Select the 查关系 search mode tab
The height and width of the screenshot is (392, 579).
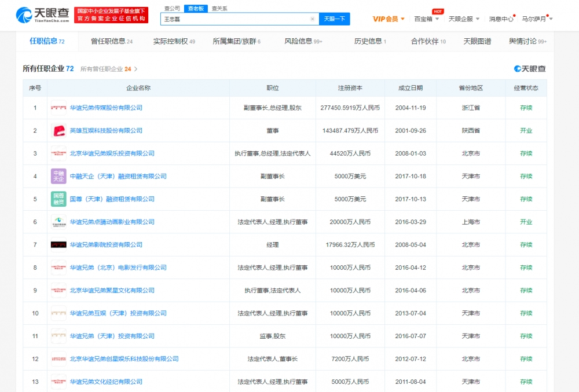(219, 9)
